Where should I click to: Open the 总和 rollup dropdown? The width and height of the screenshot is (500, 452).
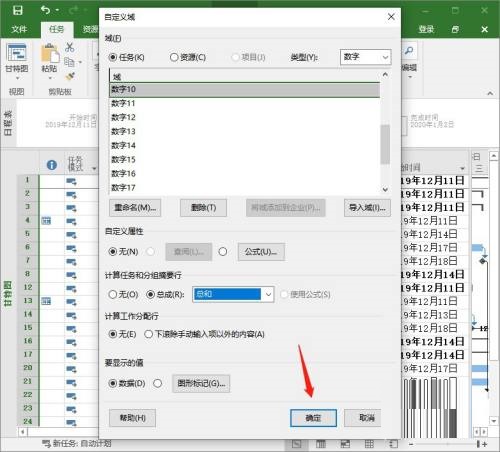tap(233, 294)
